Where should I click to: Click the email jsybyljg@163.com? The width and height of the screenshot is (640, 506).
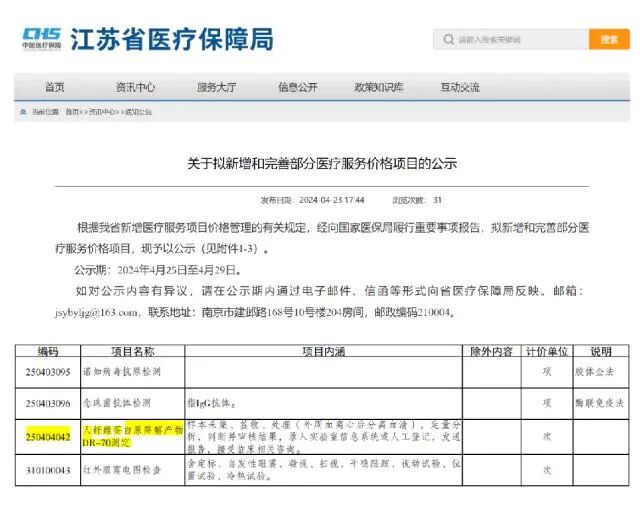(96, 313)
